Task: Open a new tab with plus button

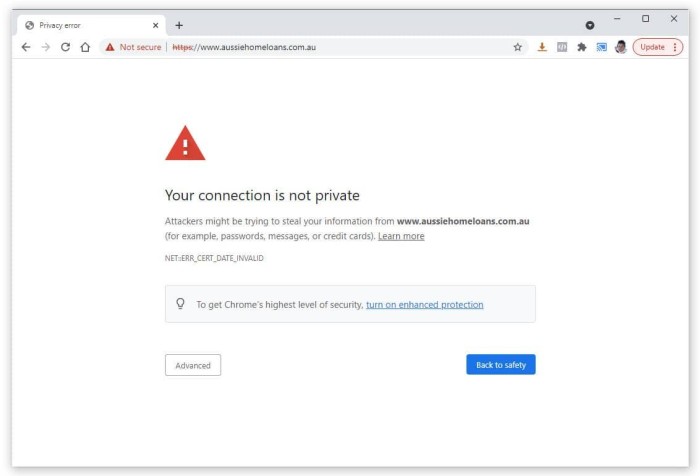Action: (x=179, y=25)
